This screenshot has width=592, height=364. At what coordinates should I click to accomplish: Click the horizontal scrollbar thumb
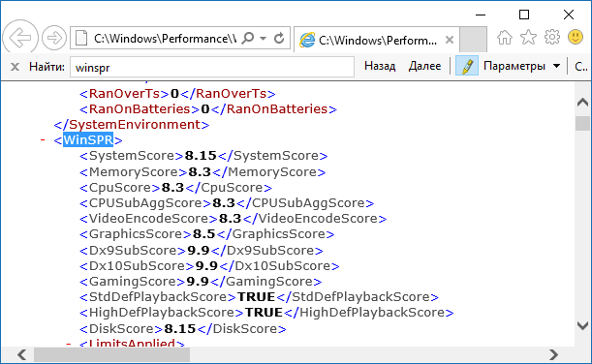click(111, 354)
